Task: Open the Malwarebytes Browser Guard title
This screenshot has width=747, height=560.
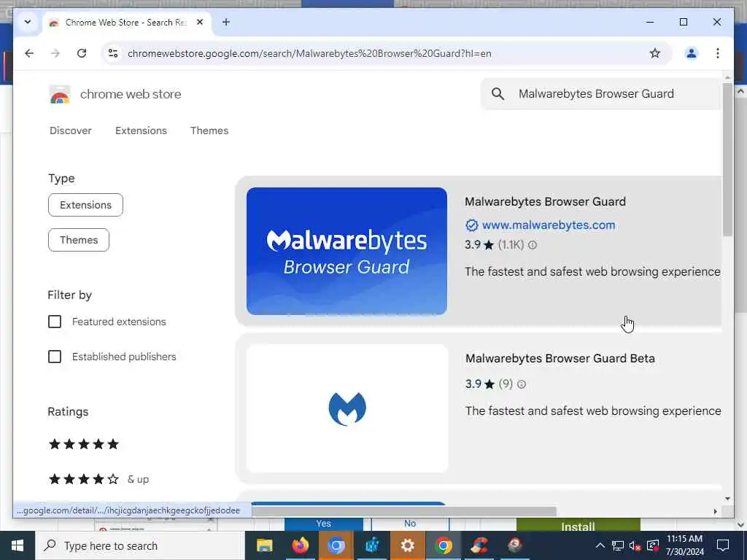Action: [546, 201]
